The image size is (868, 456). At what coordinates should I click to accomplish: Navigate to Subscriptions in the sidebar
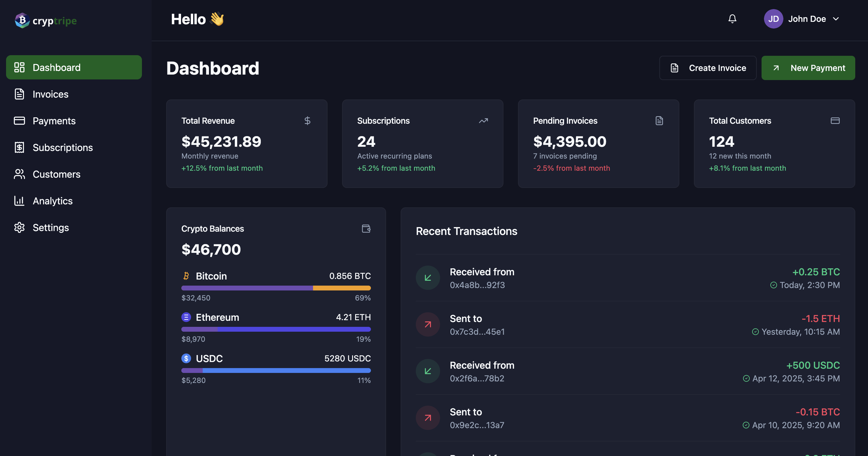[74, 147]
